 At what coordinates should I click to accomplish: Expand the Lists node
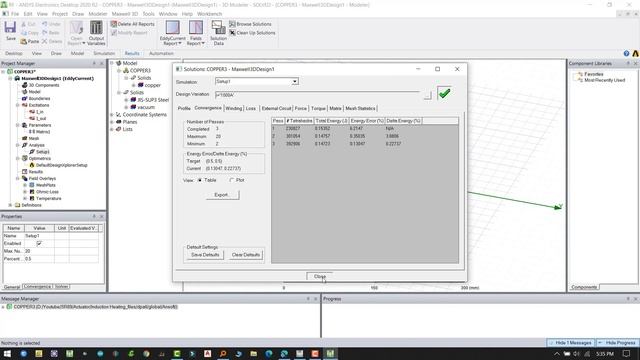pyautogui.click(x=112, y=129)
